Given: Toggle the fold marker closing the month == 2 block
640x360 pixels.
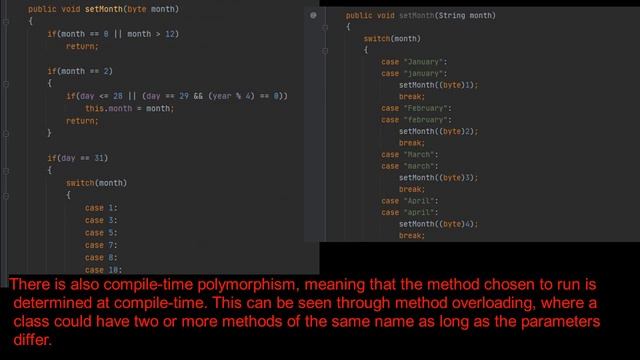Looking at the screenshot, I should [6, 133].
